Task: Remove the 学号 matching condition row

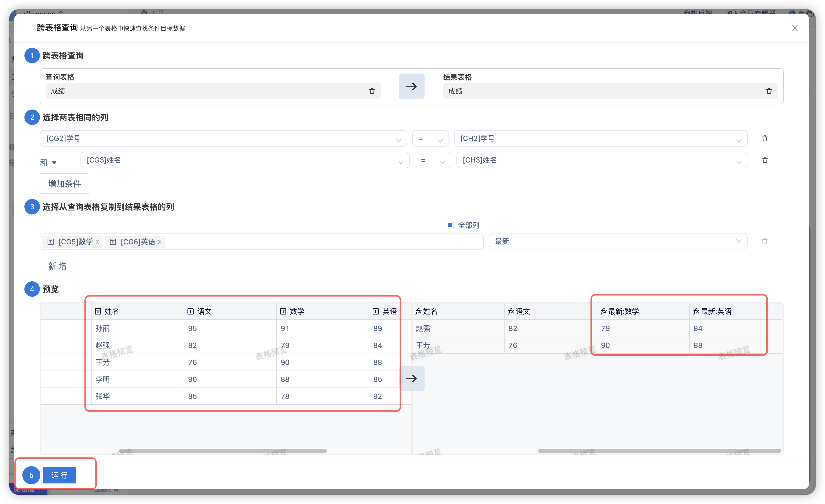Action: (764, 138)
